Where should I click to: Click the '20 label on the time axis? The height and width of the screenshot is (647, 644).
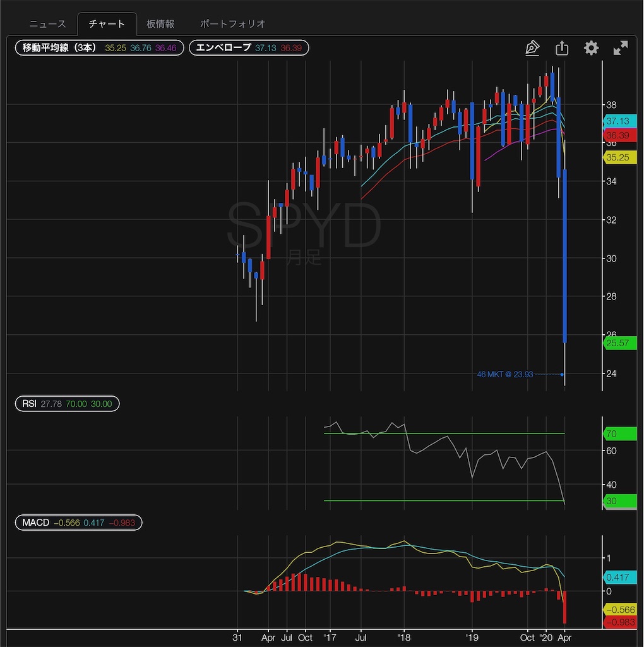pos(546,638)
